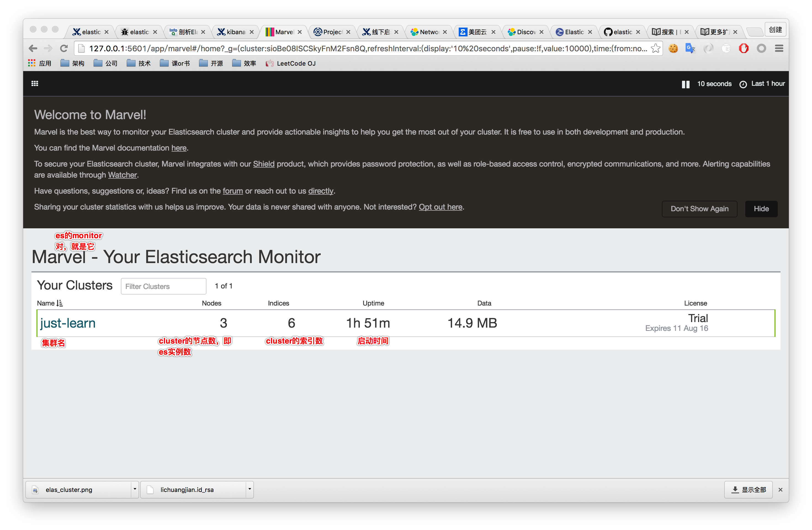Open the Shield product link

(x=264, y=164)
